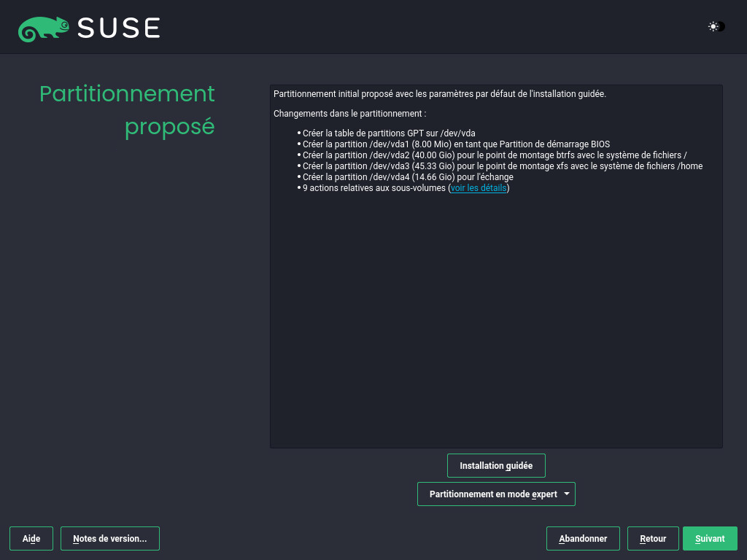This screenshot has height=560, width=747.
Task: Click the SUSE wordmark text
Action: (118, 28)
